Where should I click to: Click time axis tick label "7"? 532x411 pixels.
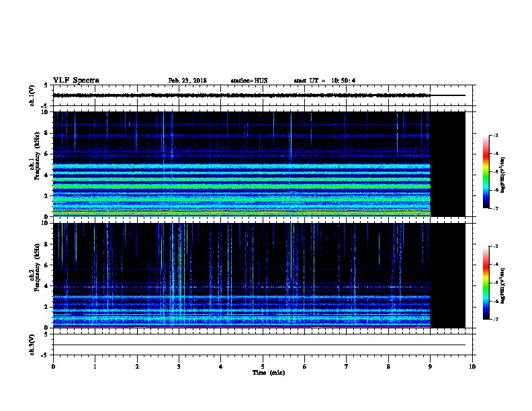point(347,367)
